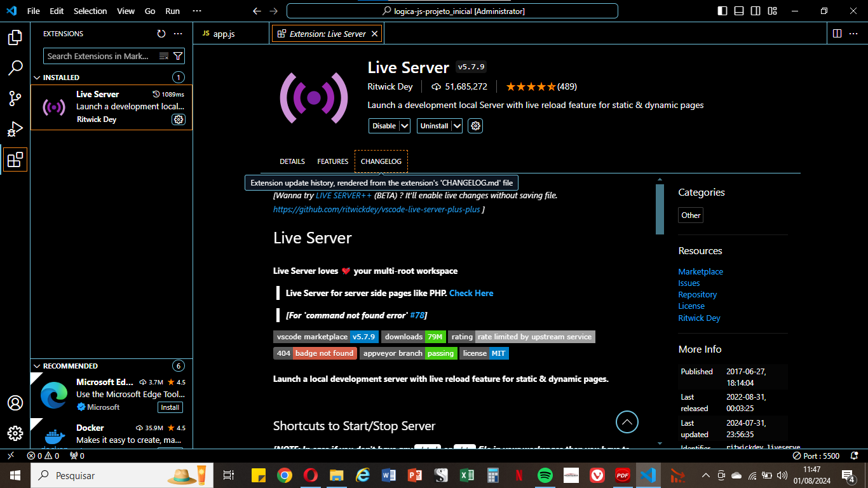Image resolution: width=868 pixels, height=488 pixels.
Task: Open the Marketplace resource link
Action: [700, 271]
